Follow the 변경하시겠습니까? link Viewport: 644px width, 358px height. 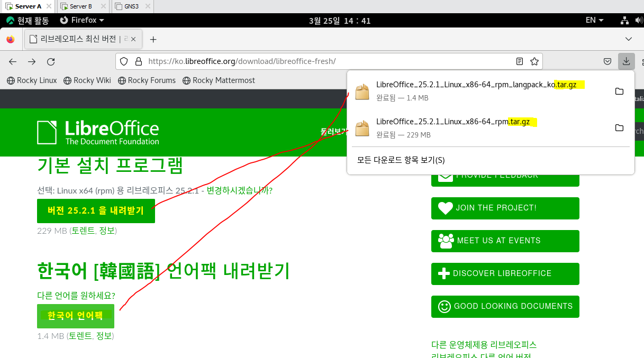239,190
